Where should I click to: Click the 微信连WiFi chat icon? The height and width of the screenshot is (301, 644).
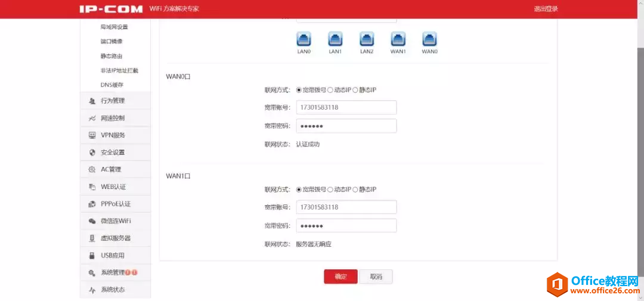pos(92,221)
